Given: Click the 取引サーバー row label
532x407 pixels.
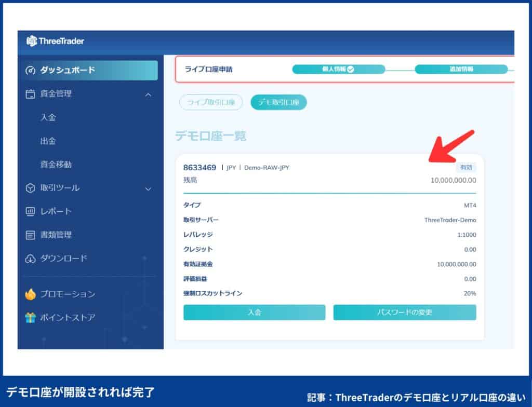Looking at the screenshot, I should coord(201,220).
